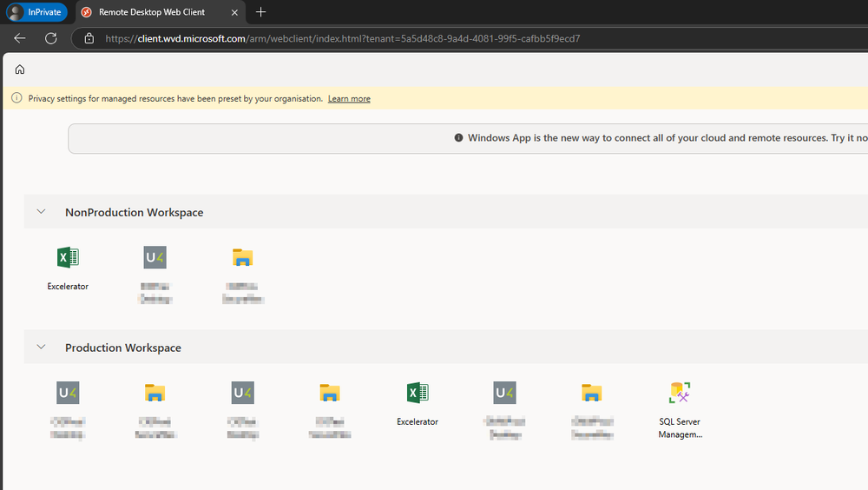Go back to the previous page
The image size is (868, 490).
coord(20,38)
